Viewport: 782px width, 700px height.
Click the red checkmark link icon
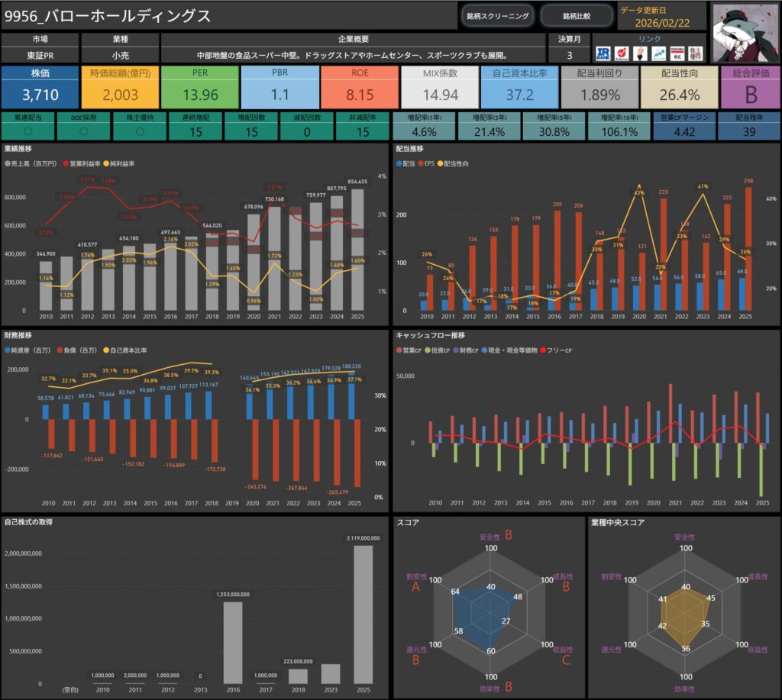pyautogui.click(x=622, y=53)
